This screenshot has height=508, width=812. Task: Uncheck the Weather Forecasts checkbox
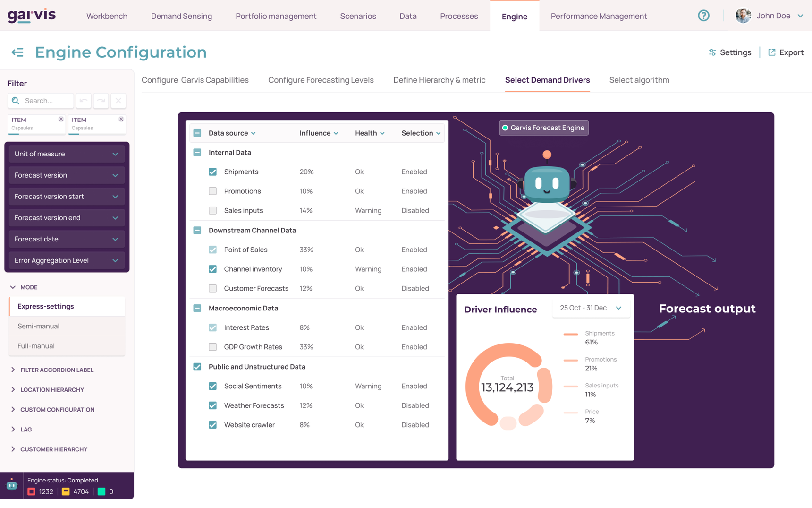click(x=213, y=406)
